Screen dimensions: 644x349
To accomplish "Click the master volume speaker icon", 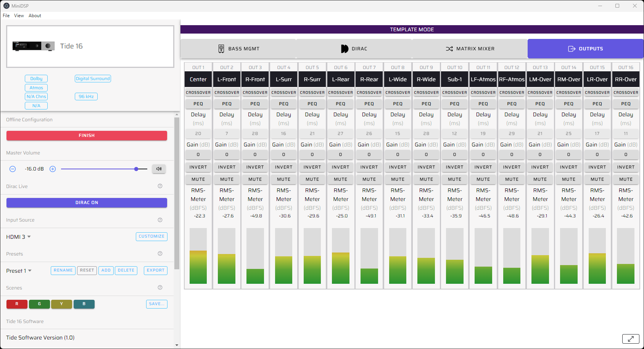I will pyautogui.click(x=159, y=169).
